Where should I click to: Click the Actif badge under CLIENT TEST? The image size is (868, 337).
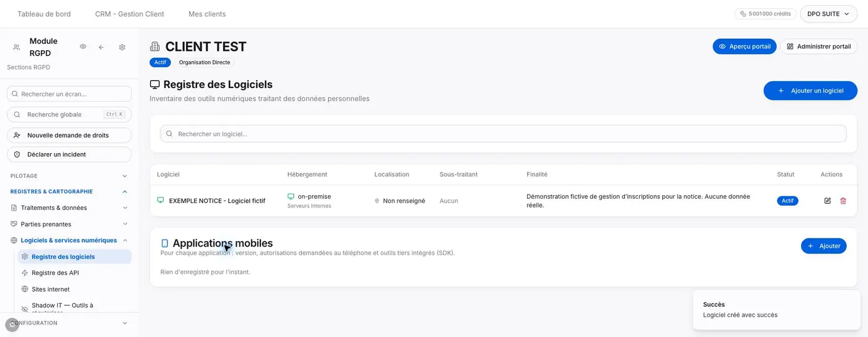click(x=160, y=63)
